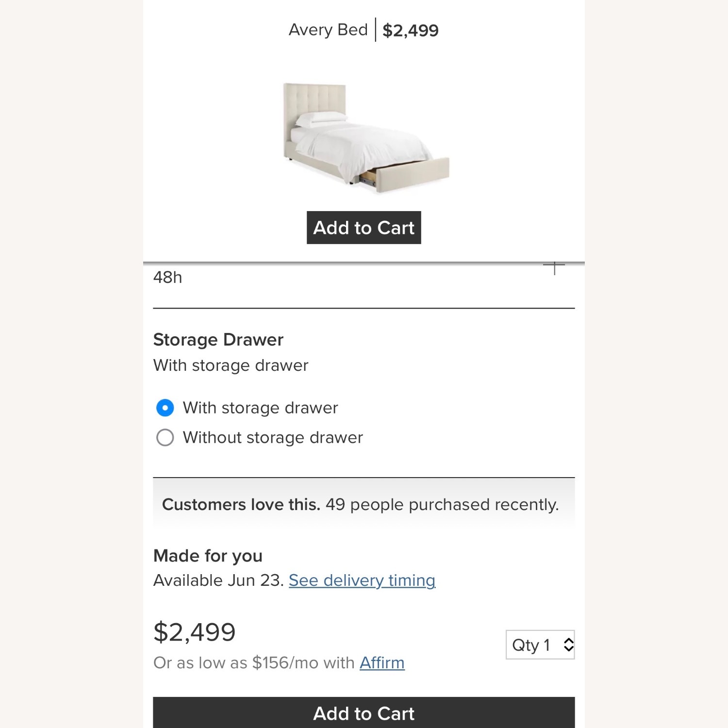Image resolution: width=728 pixels, height=728 pixels.
Task: Click the Made for you heading
Action: [208, 556]
